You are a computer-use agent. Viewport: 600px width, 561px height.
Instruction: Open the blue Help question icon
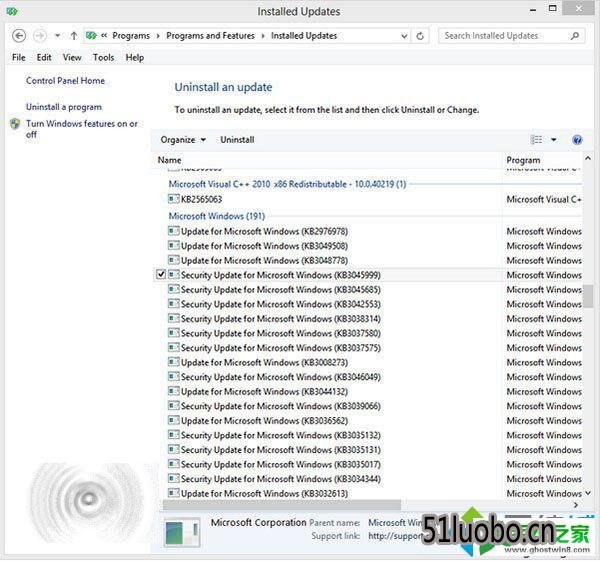tap(577, 140)
